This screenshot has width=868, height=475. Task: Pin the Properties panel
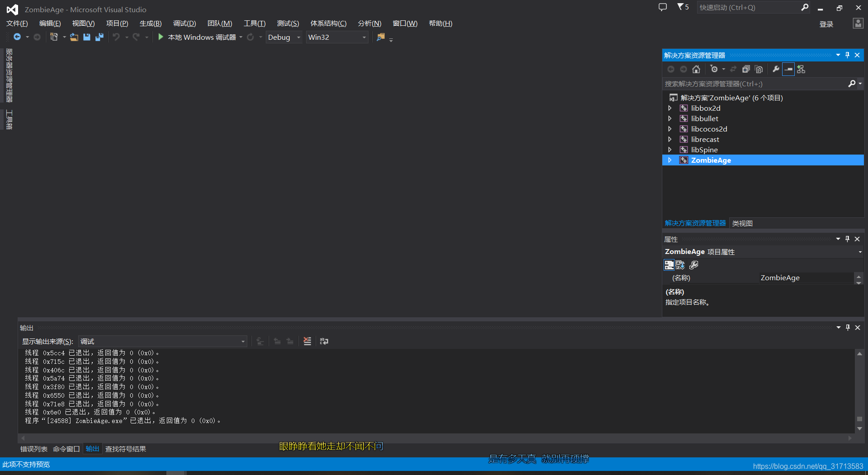coord(848,239)
